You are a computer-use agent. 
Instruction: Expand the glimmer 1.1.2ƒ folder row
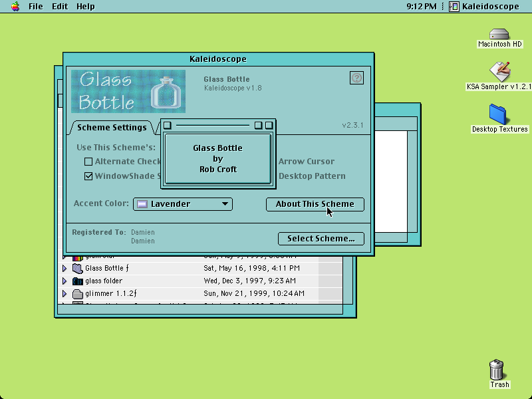click(x=65, y=293)
